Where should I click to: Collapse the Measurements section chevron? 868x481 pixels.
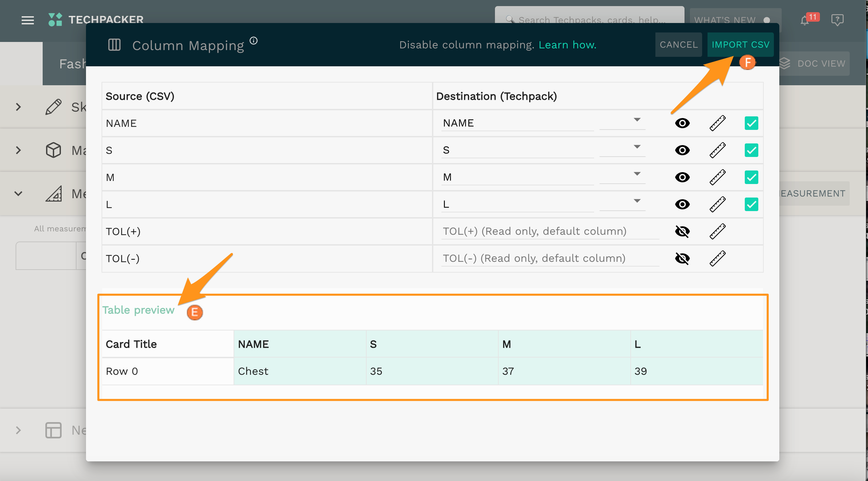19,193
